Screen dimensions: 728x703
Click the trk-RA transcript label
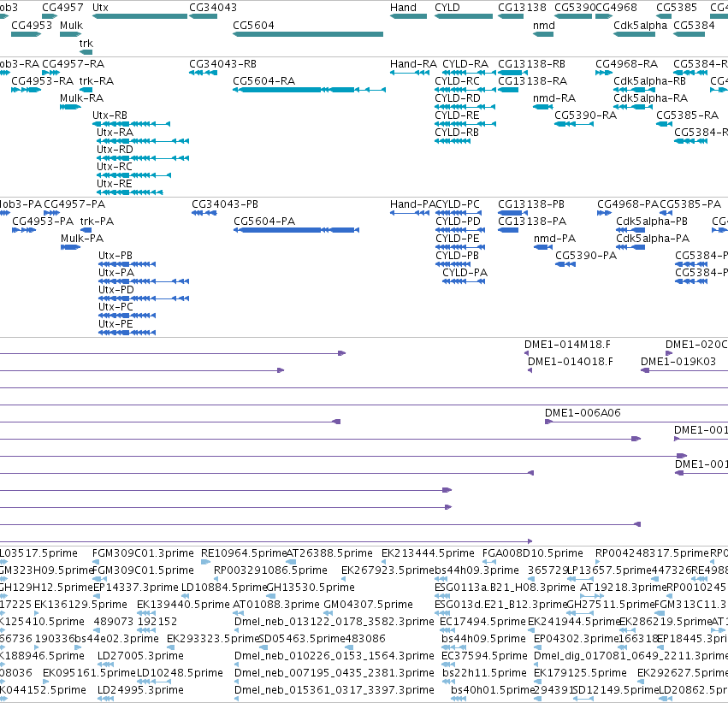coord(96,80)
